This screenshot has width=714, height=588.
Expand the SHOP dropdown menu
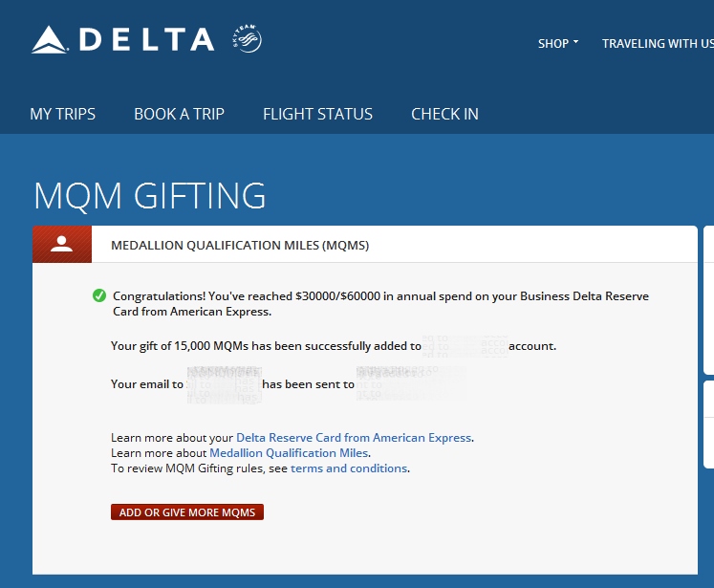[557, 44]
